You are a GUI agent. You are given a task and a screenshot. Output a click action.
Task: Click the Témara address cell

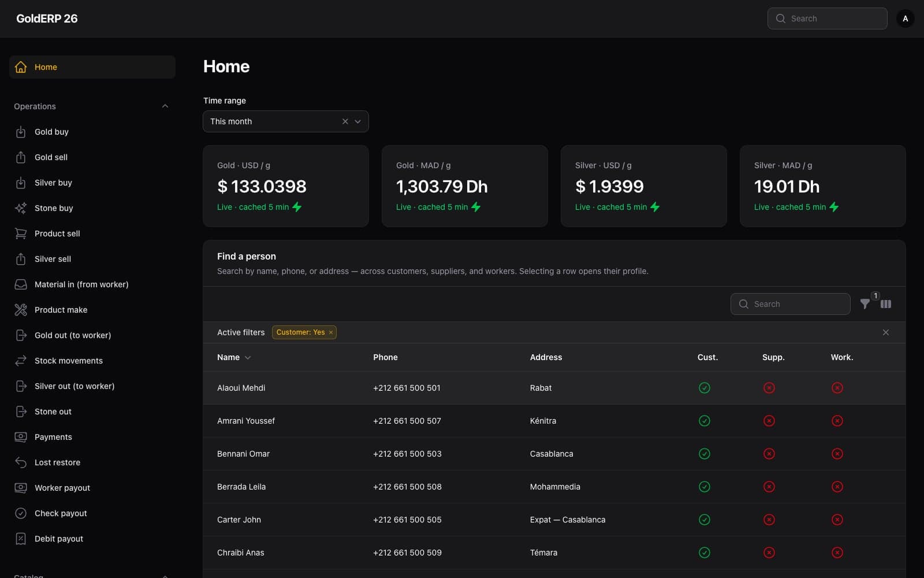coord(543,553)
